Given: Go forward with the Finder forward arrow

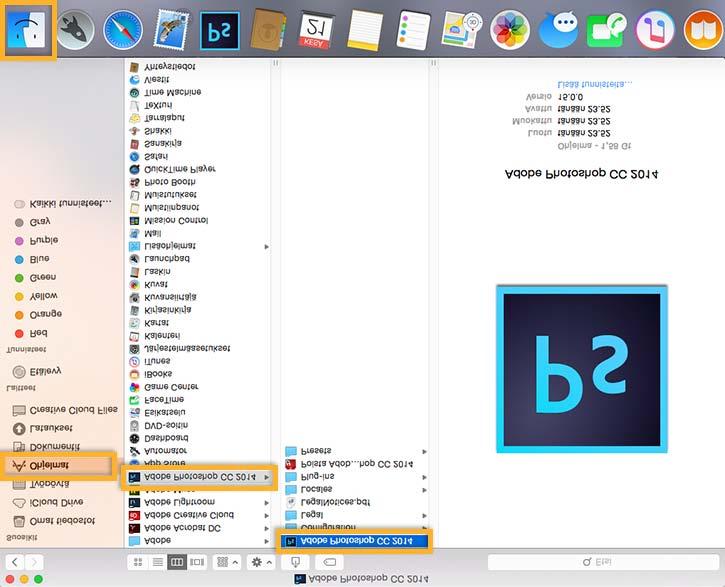Looking at the screenshot, I should 34,562.
